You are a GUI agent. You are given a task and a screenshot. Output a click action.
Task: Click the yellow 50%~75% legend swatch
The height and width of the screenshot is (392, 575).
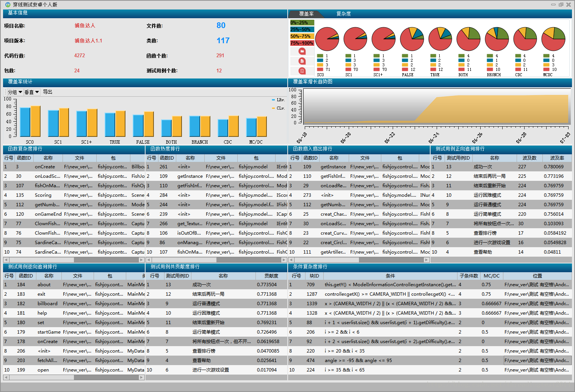[302, 36]
